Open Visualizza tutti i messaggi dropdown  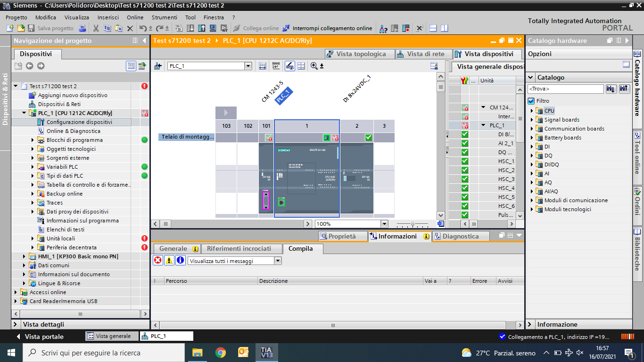(x=278, y=261)
